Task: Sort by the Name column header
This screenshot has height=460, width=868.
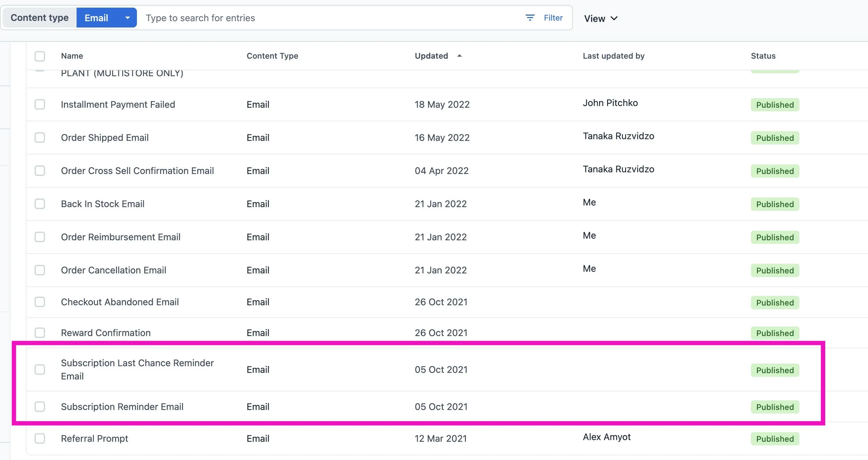Action: [72, 56]
